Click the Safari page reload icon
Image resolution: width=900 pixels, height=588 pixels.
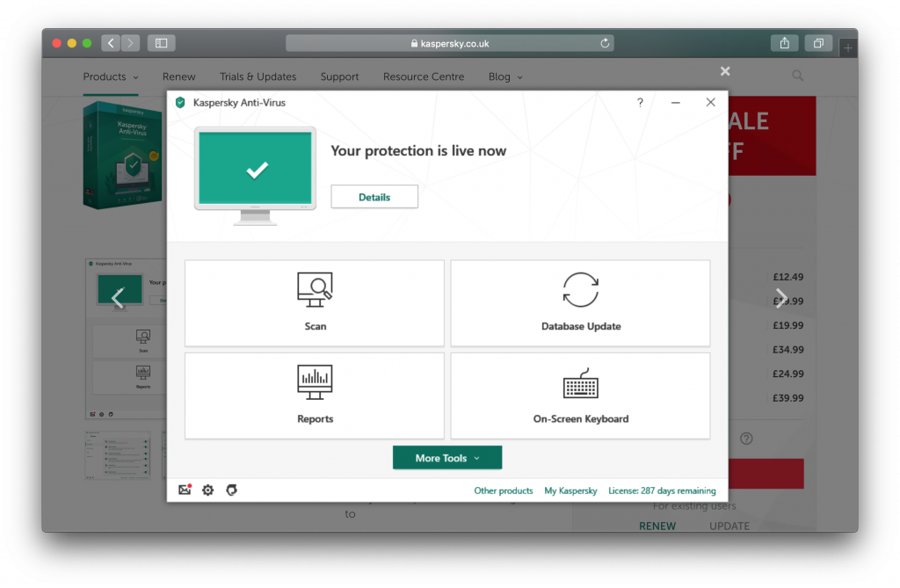pos(605,43)
